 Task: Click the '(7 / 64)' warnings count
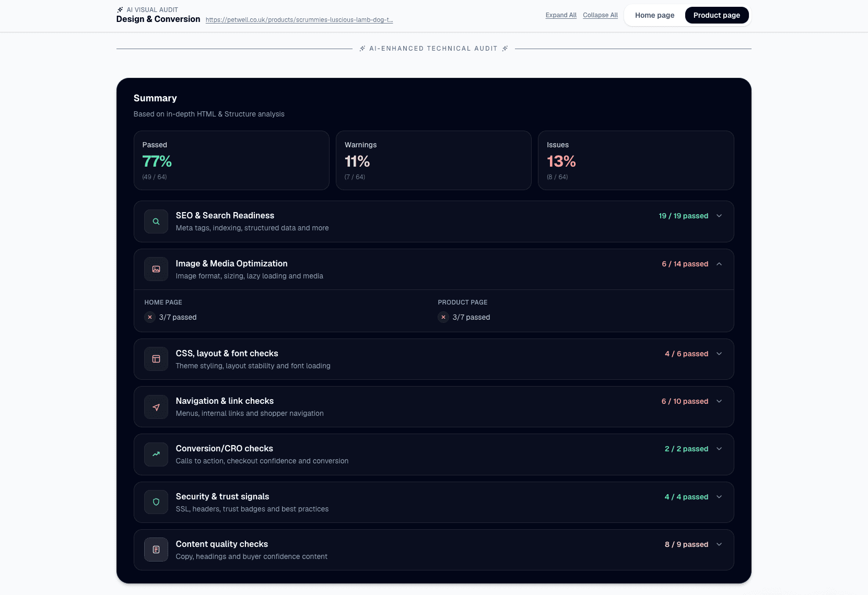pos(355,177)
